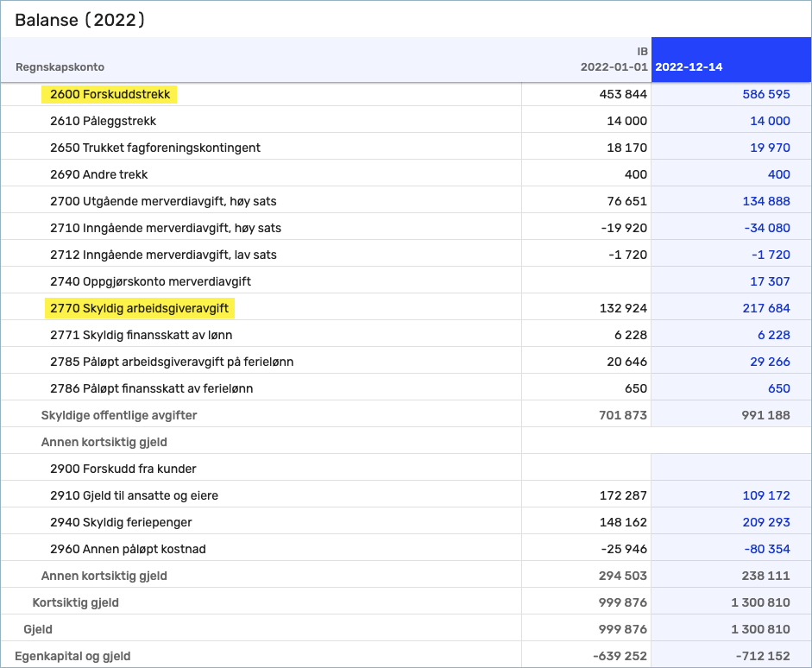812x668 pixels.
Task: Click the 76 651 opening balance
Action: tap(626, 201)
